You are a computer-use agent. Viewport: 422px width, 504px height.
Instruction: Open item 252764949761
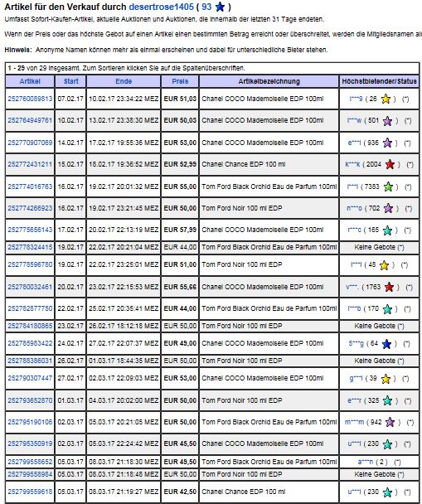coord(30,120)
